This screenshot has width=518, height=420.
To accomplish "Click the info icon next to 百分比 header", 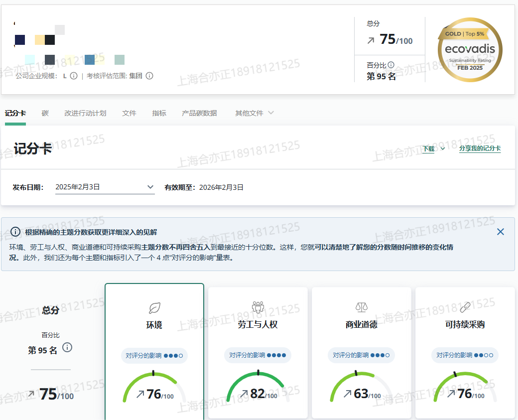I will click(x=391, y=65).
